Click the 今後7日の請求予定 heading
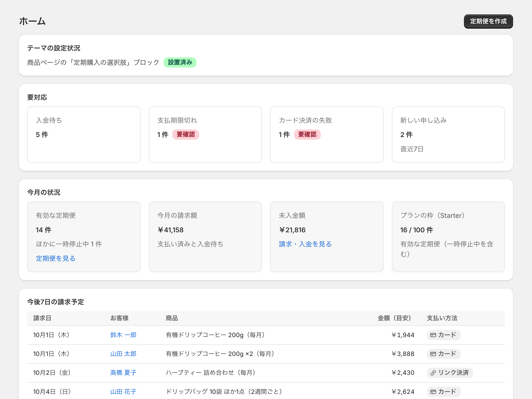The width and height of the screenshot is (532, 399). click(x=56, y=302)
